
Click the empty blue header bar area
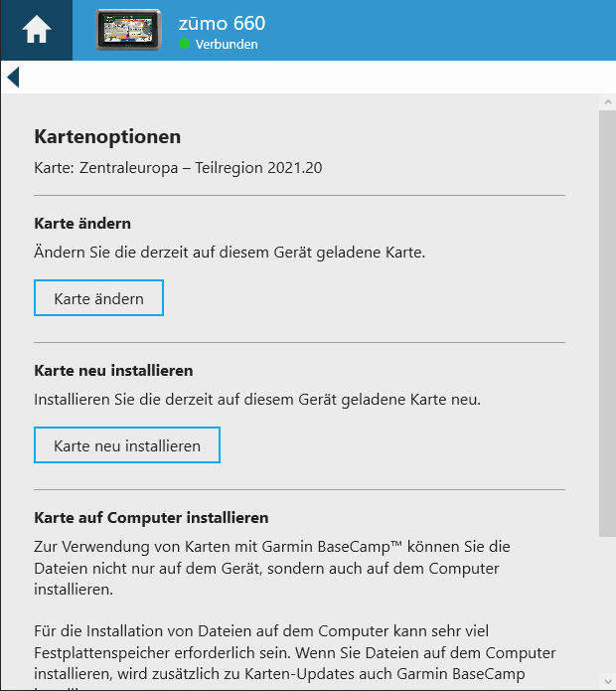[x=447, y=31]
